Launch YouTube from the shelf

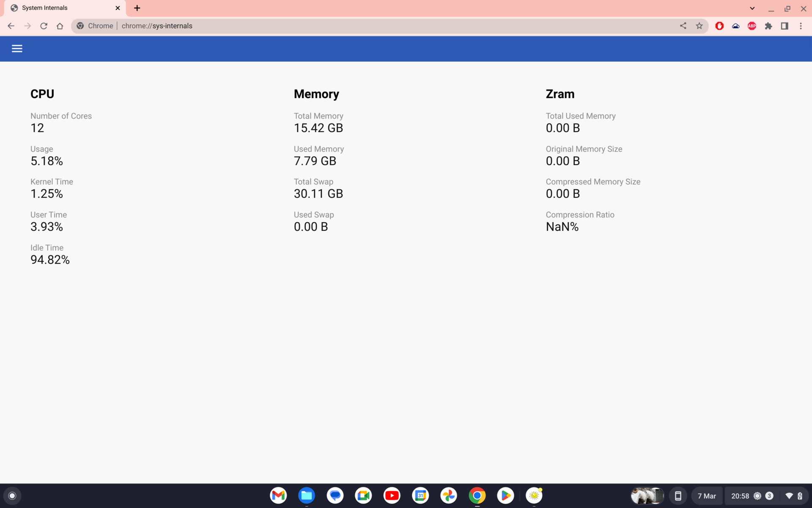[x=392, y=495]
